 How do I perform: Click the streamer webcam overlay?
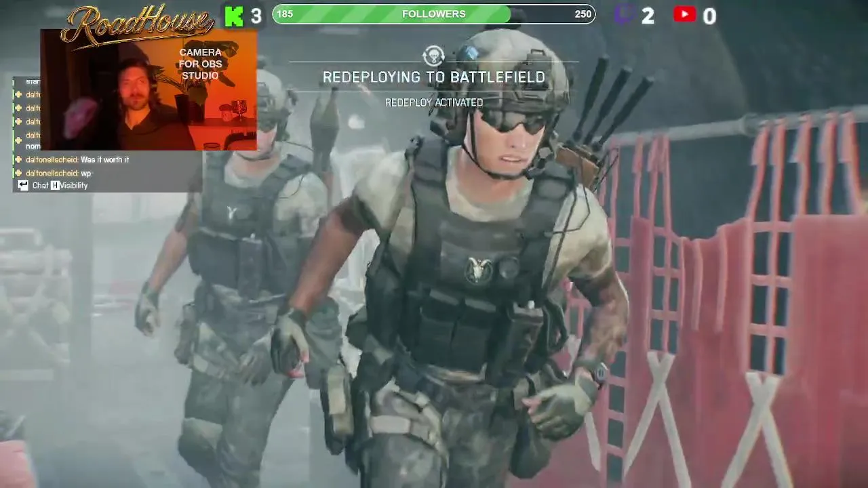point(149,89)
